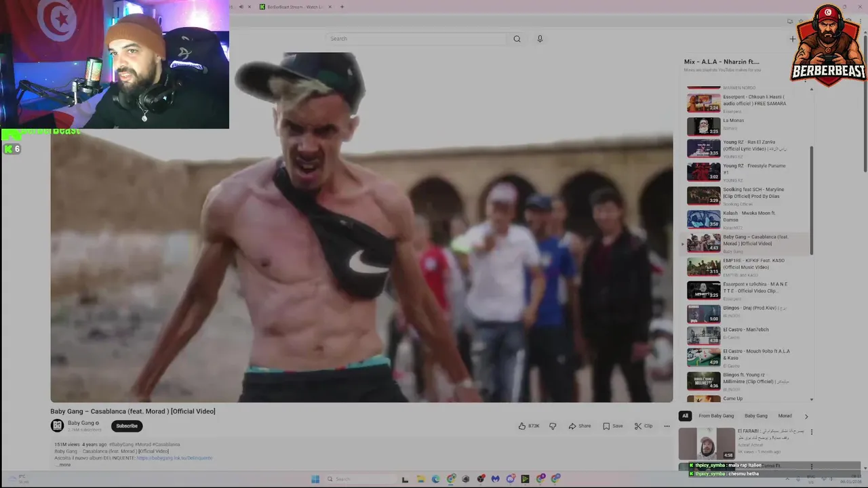The width and height of the screenshot is (868, 488).
Task: Open the green terminal-style taskbar icon
Action: pyautogui.click(x=526, y=479)
